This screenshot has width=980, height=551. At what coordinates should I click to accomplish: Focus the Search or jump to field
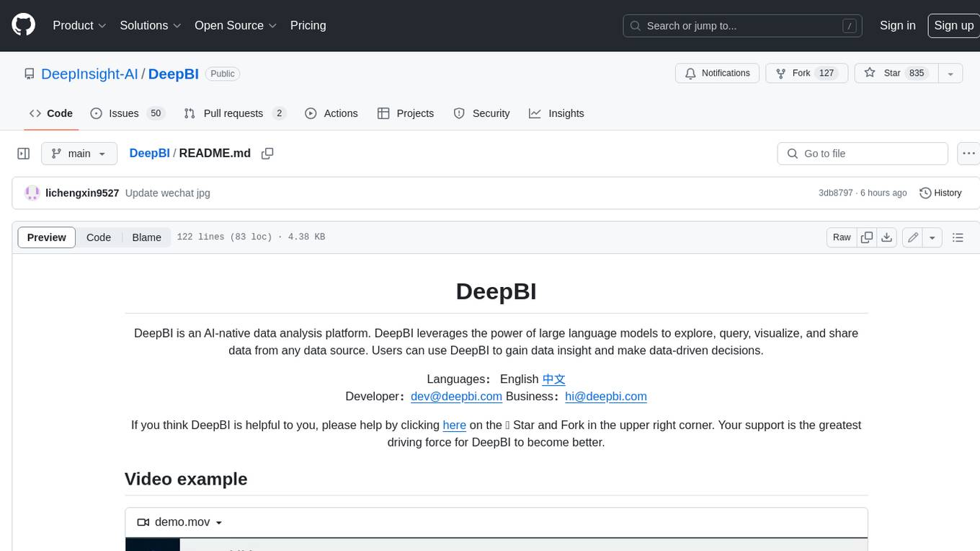tap(744, 25)
